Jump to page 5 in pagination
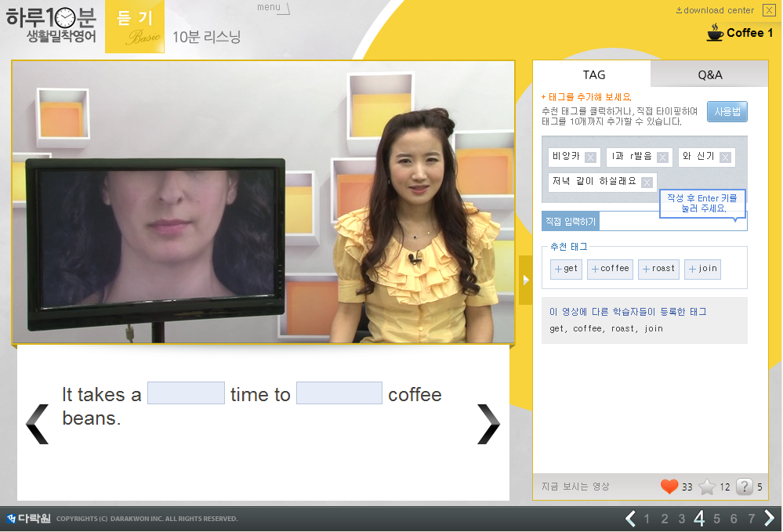 pyautogui.click(x=716, y=519)
